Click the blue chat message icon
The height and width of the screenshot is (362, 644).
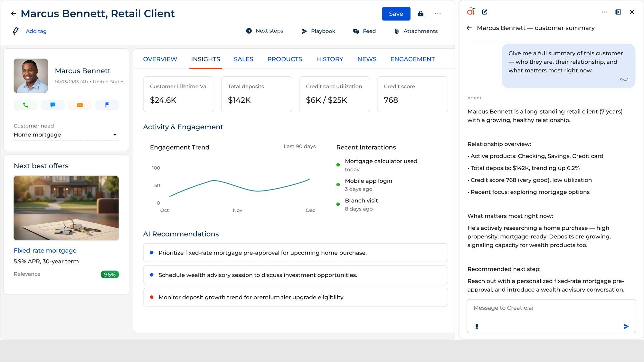(53, 105)
